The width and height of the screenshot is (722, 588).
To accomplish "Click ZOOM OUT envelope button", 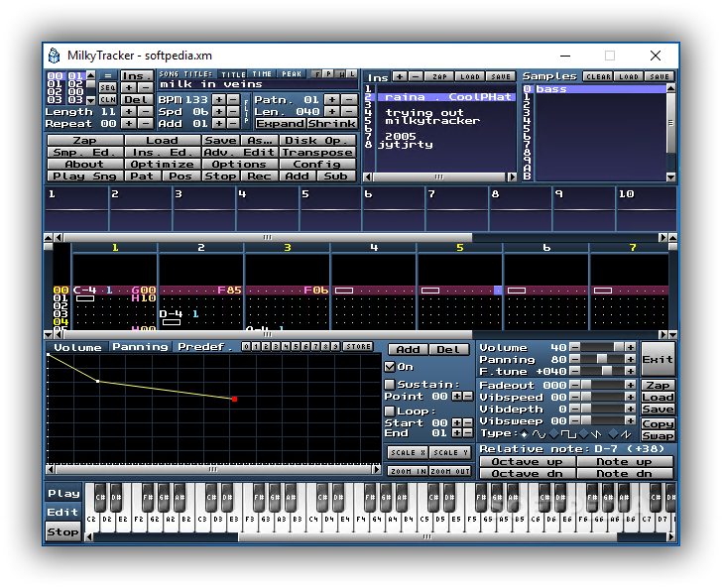I will pos(450,471).
